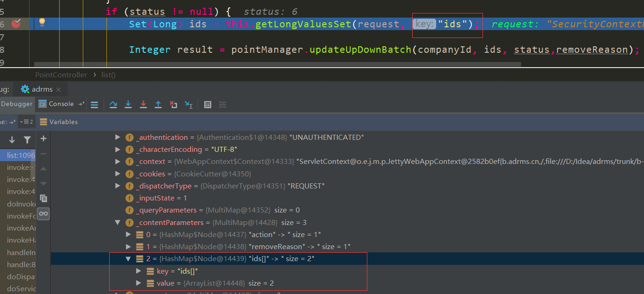Expand the value ArrayList node under ids

[x=138, y=283]
